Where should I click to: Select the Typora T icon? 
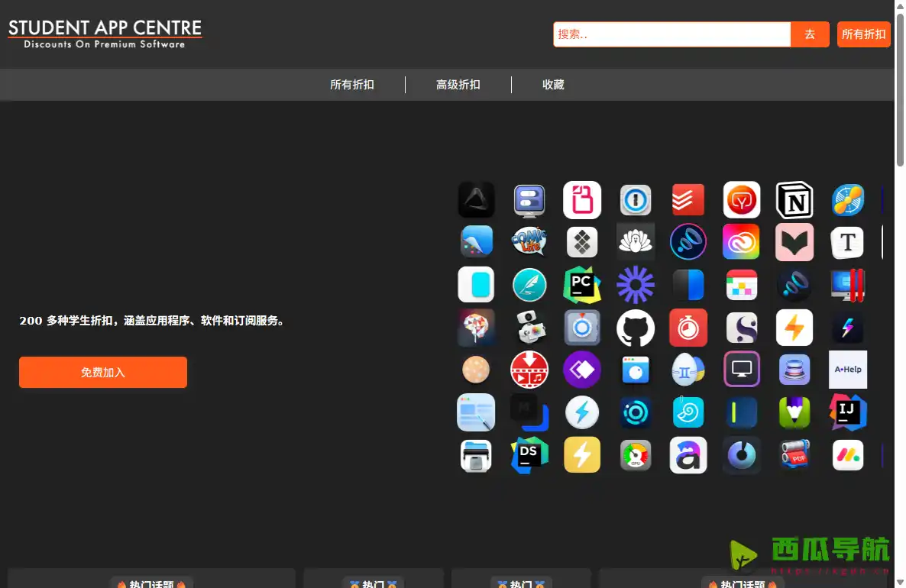[848, 243]
